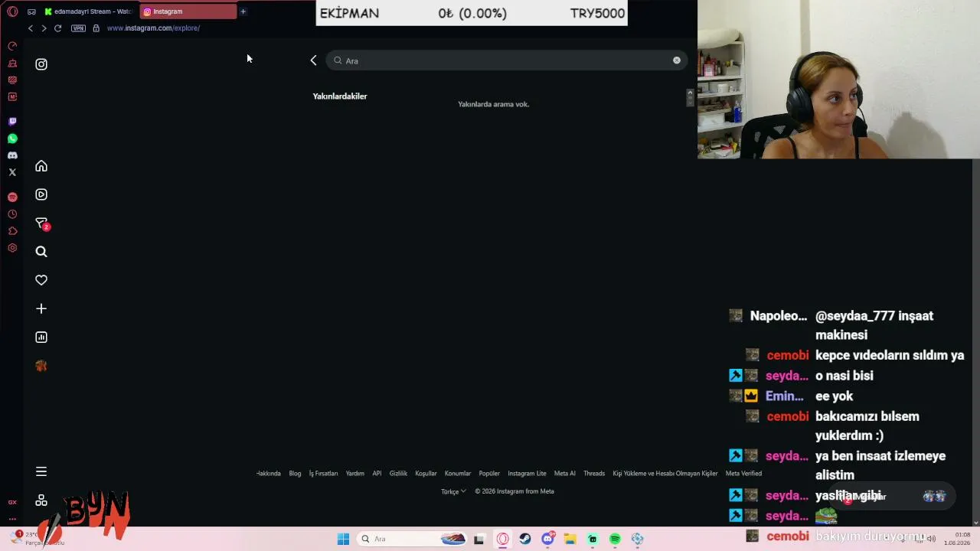
Task: Click the address bar URL
Action: [153, 28]
